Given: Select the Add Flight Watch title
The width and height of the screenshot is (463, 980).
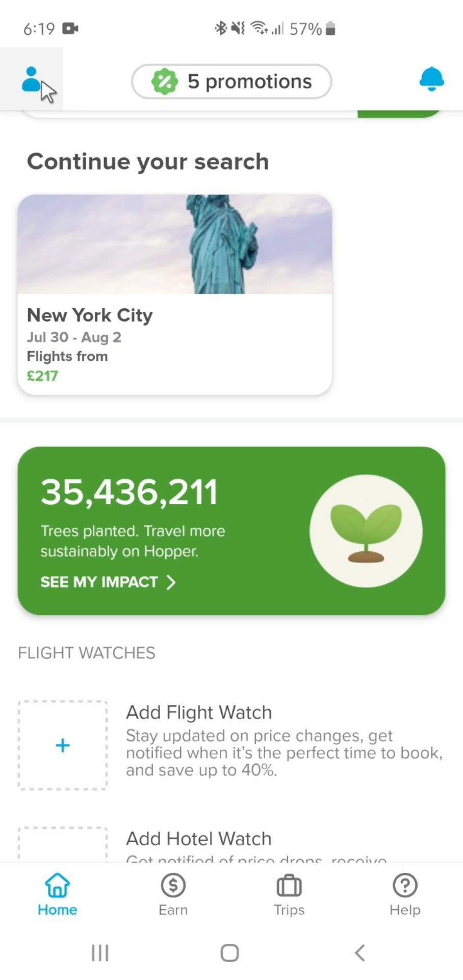Looking at the screenshot, I should click(x=199, y=713).
